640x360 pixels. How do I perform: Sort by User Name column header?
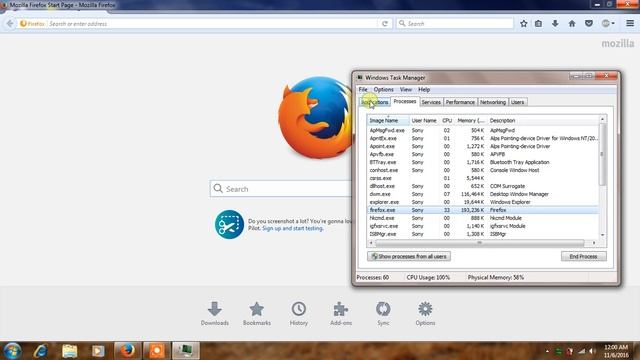424,120
